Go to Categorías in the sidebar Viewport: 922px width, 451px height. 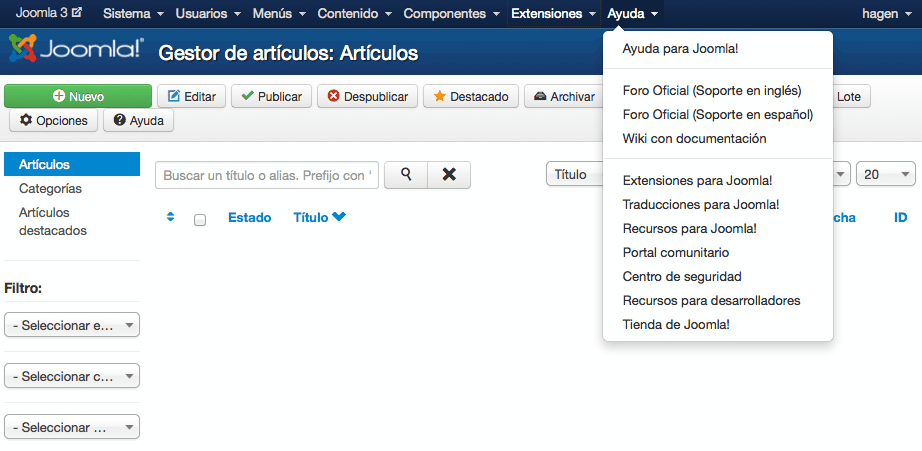(x=50, y=188)
